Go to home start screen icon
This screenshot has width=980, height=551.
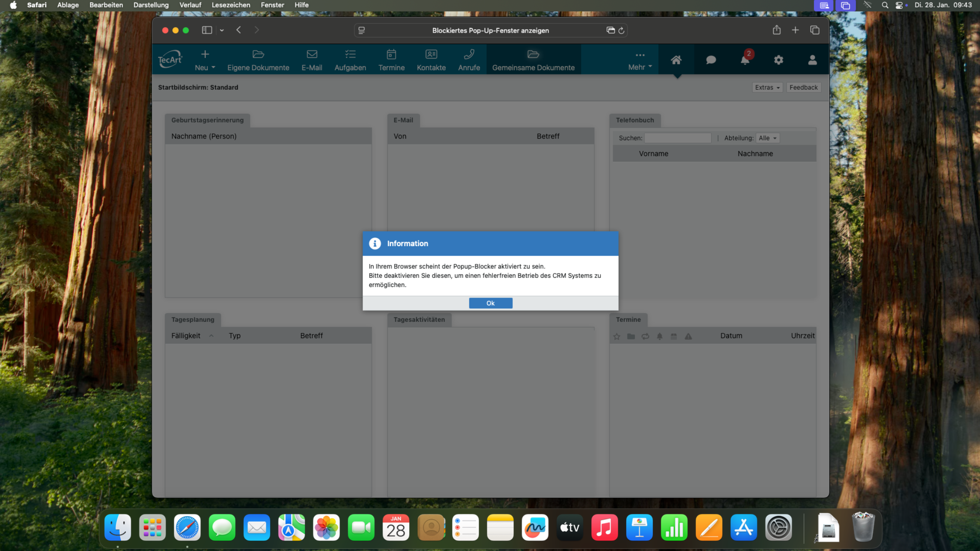[675, 60]
